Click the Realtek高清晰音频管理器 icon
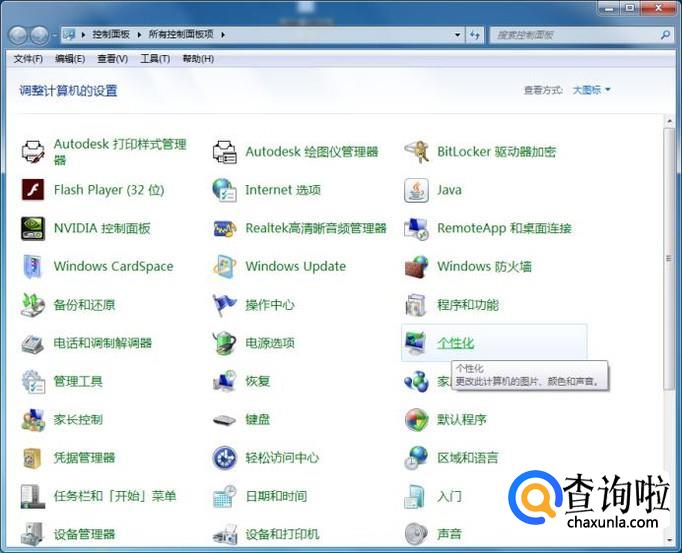The height and width of the screenshot is (553, 682). pos(224,228)
